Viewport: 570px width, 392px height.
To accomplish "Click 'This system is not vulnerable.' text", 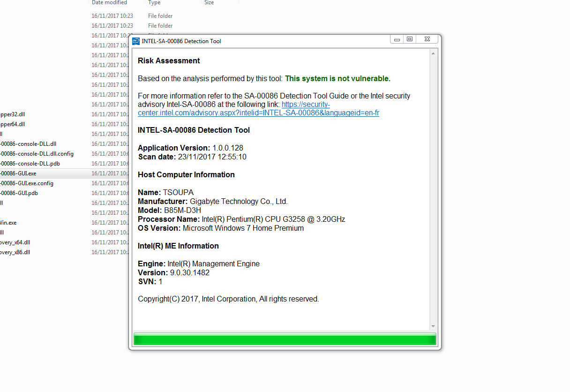I will coord(337,78).
